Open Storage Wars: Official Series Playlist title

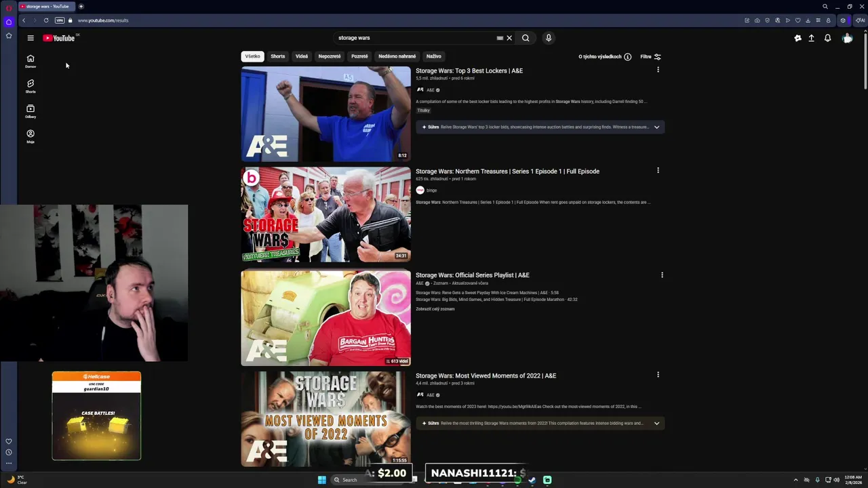click(473, 275)
